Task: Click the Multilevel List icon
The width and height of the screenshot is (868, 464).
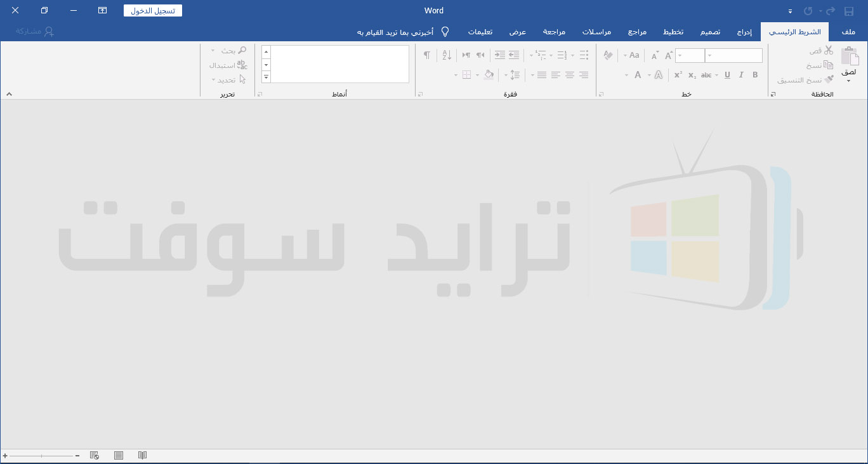Action: 541,55
